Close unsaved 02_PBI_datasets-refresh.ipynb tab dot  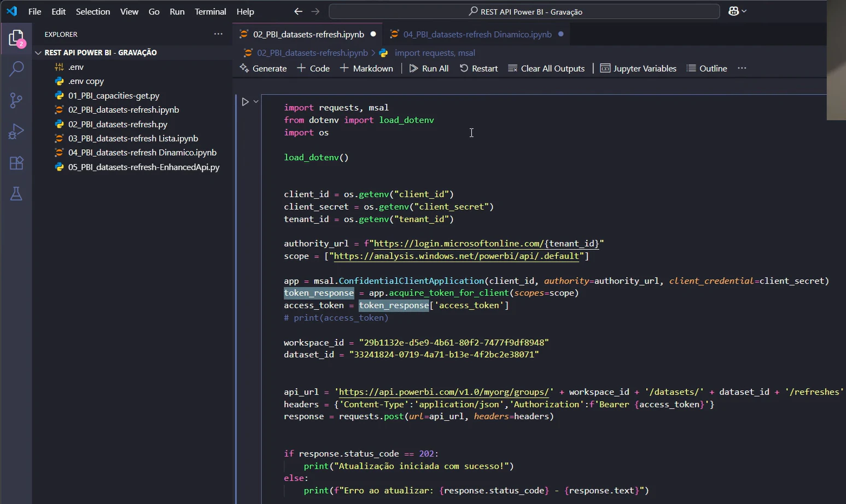pyautogui.click(x=373, y=34)
